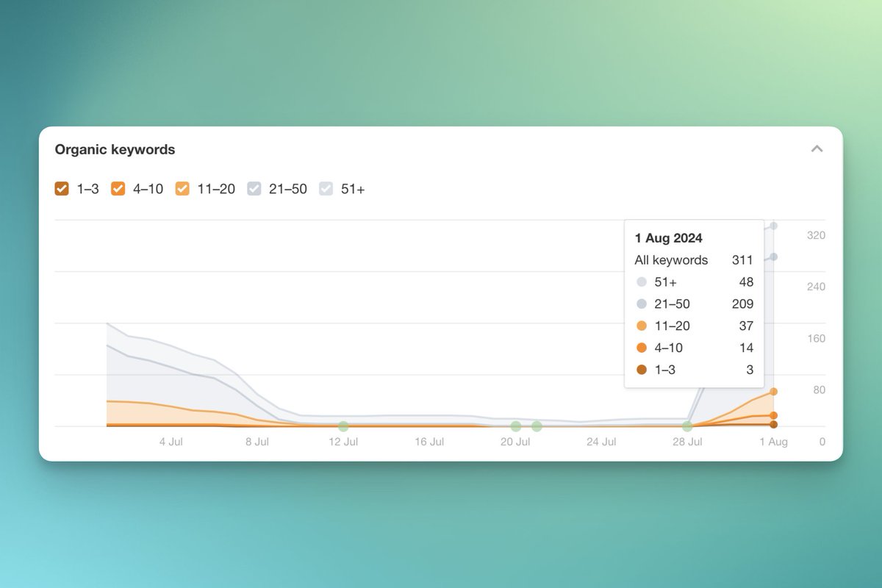882x588 pixels.
Task: Uncheck the 1–3 positions checkbox
Action: [x=62, y=189]
